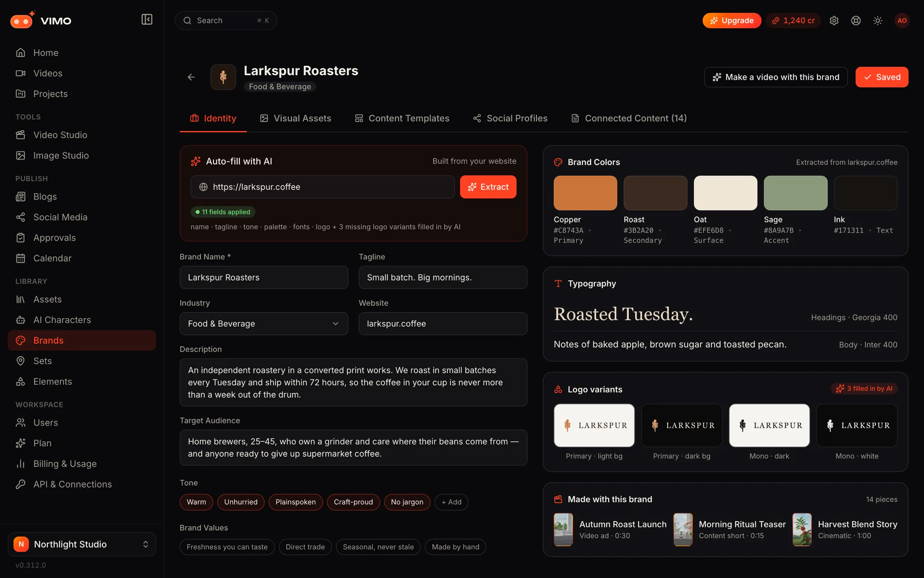Open Autumn Roast Launch video thumbnail
The width and height of the screenshot is (924, 578).
(x=563, y=529)
